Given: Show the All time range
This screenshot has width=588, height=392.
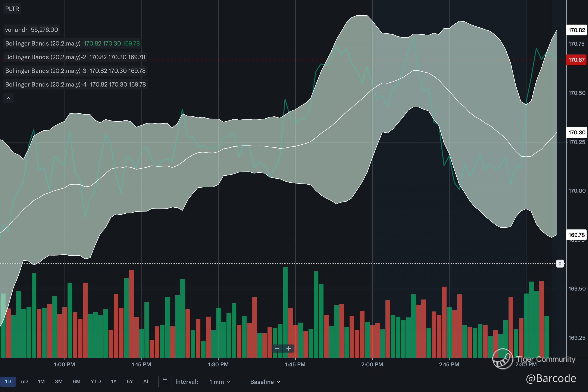Looking at the screenshot, I should click(146, 382).
